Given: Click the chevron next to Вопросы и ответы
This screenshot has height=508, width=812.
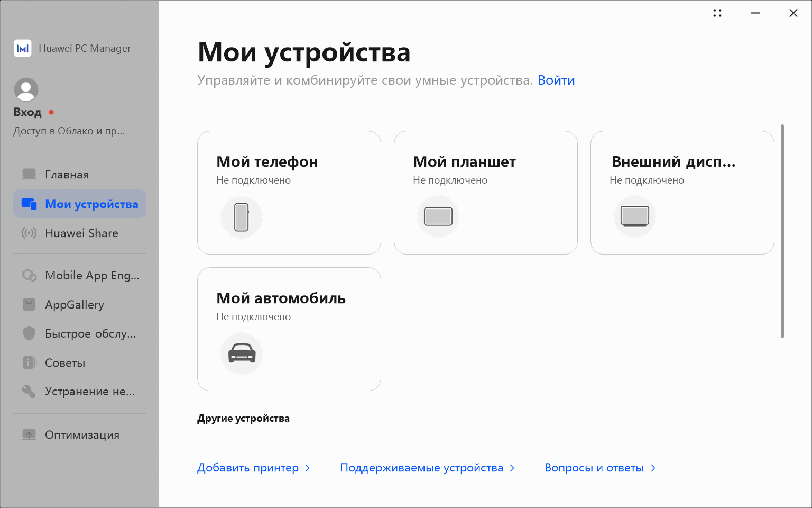Looking at the screenshot, I should point(653,468).
